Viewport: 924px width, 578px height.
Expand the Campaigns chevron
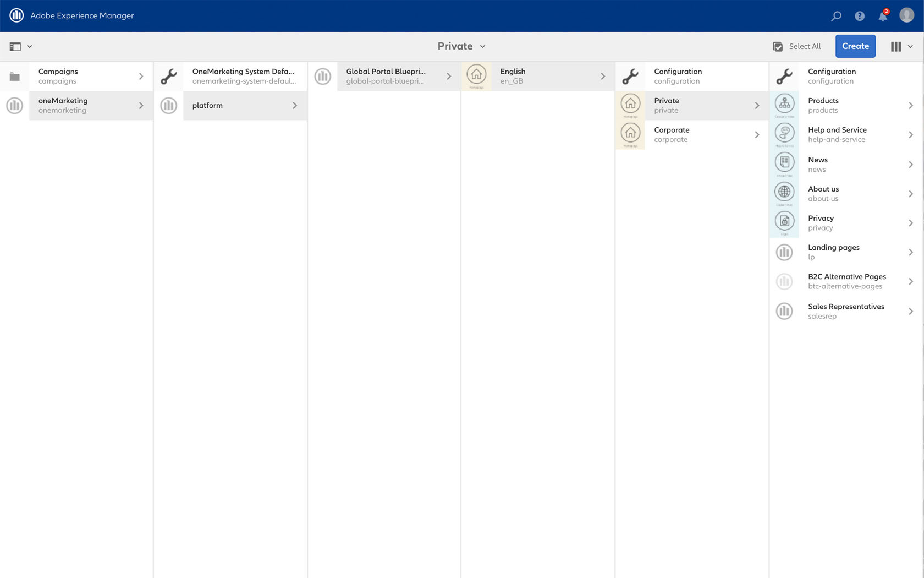click(141, 77)
